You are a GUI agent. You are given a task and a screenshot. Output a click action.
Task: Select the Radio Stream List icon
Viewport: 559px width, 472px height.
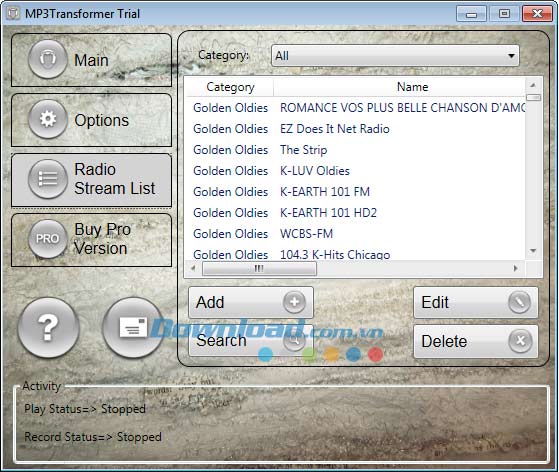tap(48, 179)
